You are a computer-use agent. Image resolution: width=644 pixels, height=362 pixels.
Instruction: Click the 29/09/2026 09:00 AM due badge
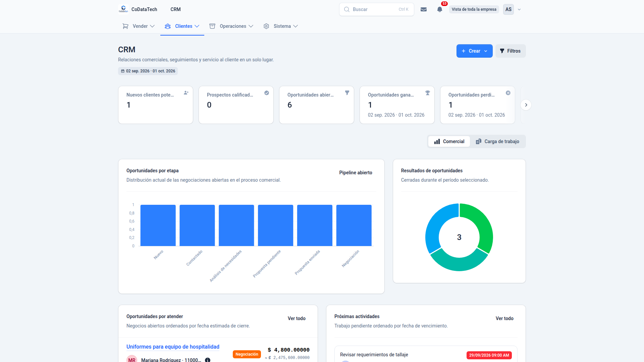(489, 355)
